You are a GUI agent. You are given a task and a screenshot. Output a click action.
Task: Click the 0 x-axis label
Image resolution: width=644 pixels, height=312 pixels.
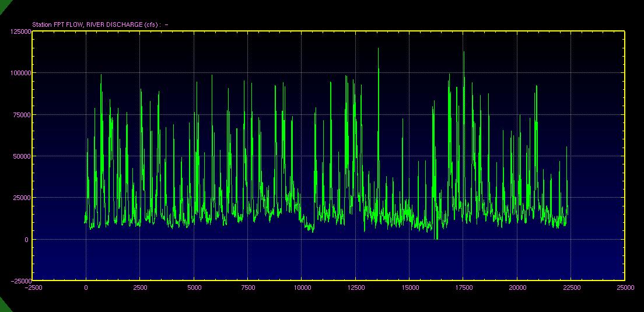click(x=86, y=288)
